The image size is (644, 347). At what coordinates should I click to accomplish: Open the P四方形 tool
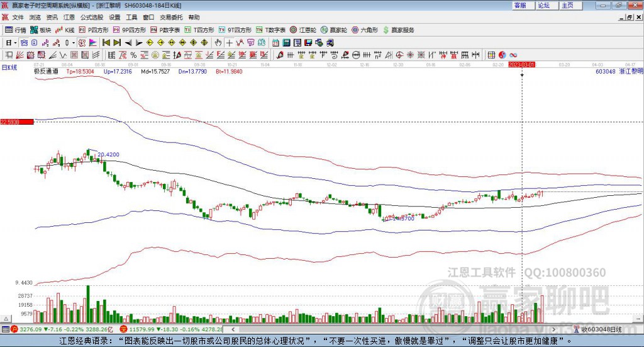click(x=94, y=30)
